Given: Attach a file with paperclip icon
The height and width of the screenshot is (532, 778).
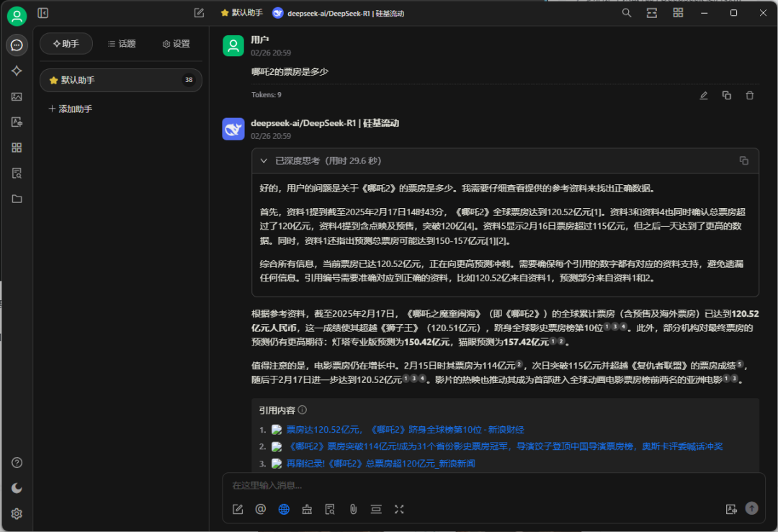Looking at the screenshot, I should pyautogui.click(x=353, y=509).
